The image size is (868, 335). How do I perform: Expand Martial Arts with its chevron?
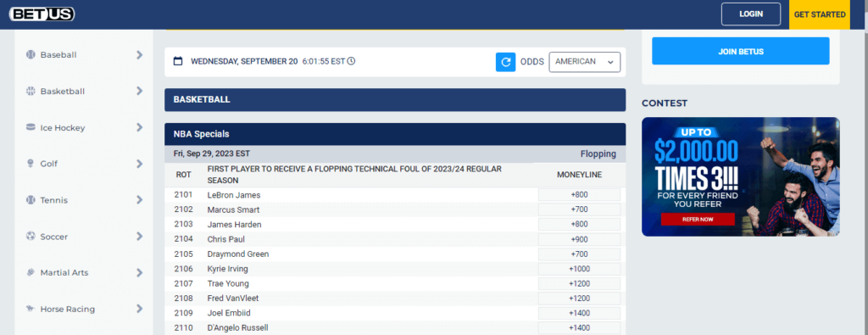pos(140,272)
